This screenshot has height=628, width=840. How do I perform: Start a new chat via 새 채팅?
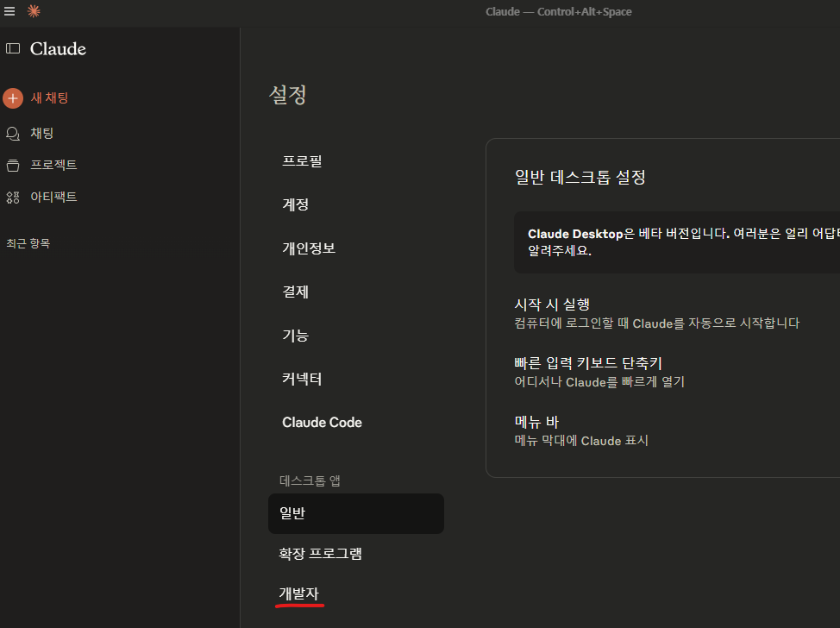pos(49,98)
